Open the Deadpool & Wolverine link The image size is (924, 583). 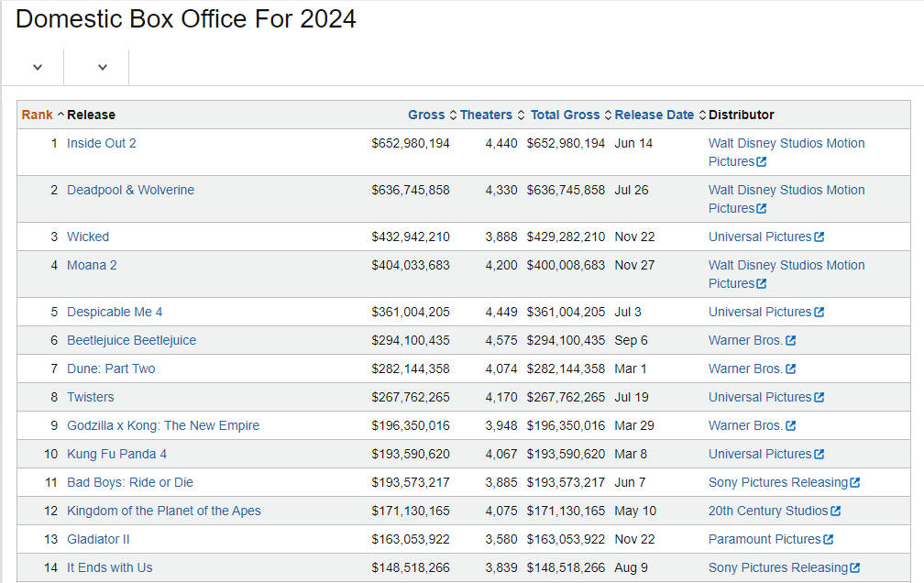tap(130, 190)
